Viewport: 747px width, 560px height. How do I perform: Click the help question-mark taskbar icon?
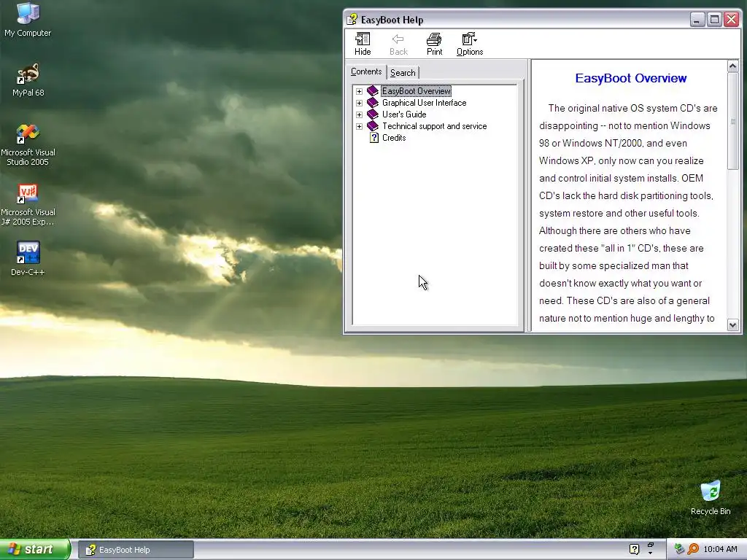point(634,550)
